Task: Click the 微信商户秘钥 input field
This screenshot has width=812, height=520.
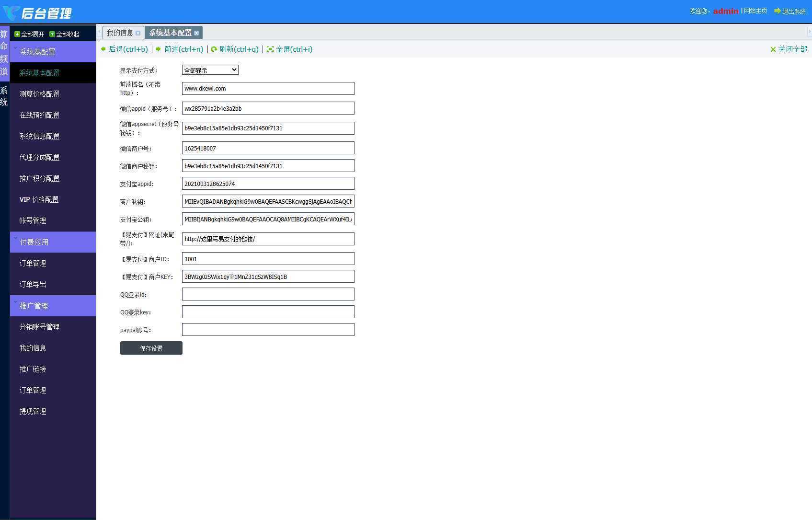Action: 268,166
